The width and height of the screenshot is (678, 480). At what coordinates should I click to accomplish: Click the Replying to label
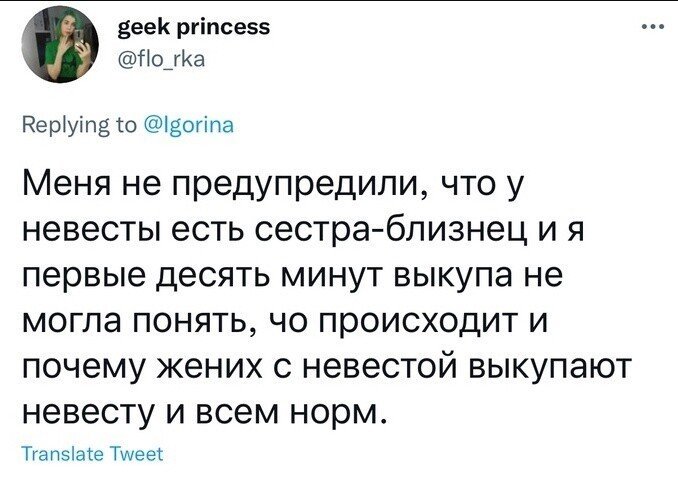point(80,125)
